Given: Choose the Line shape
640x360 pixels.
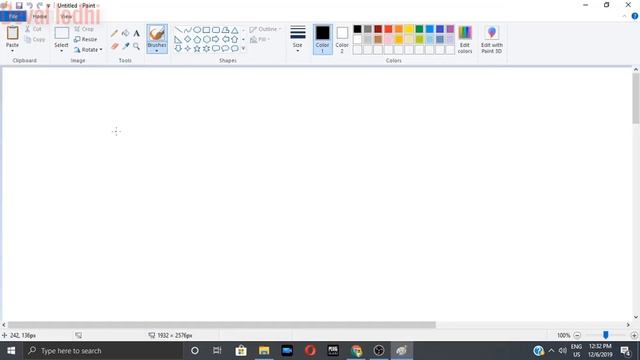Looking at the screenshot, I should (x=178, y=30).
